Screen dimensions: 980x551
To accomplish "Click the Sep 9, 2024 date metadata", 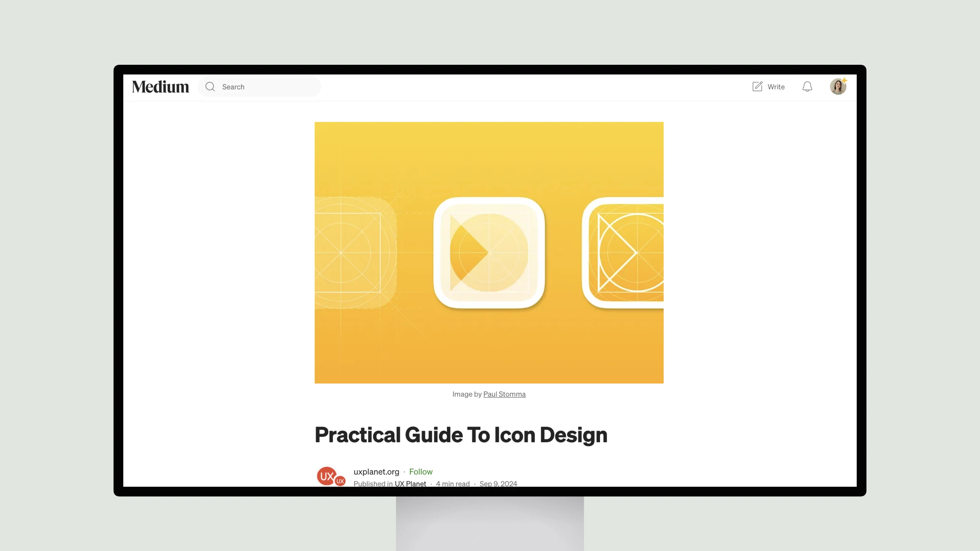I will [498, 484].
